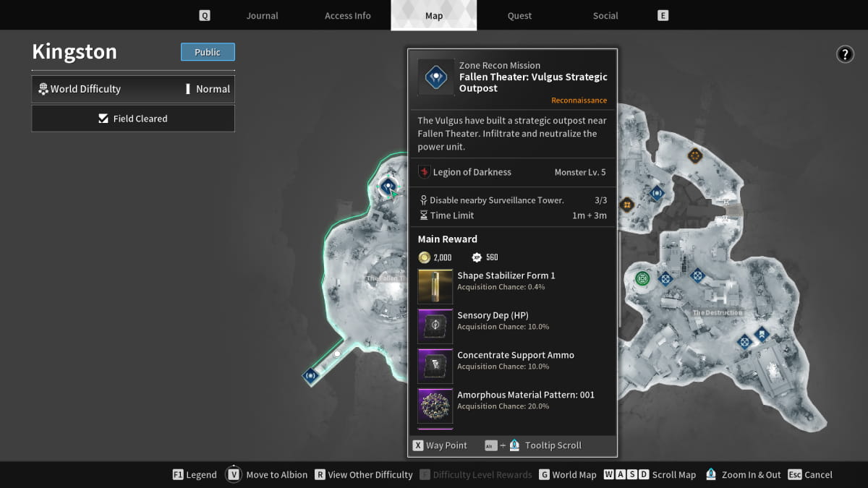This screenshot has width=868, height=488.
Task: Click the Zone Recon Mission icon in the tooltip
Action: click(x=435, y=77)
